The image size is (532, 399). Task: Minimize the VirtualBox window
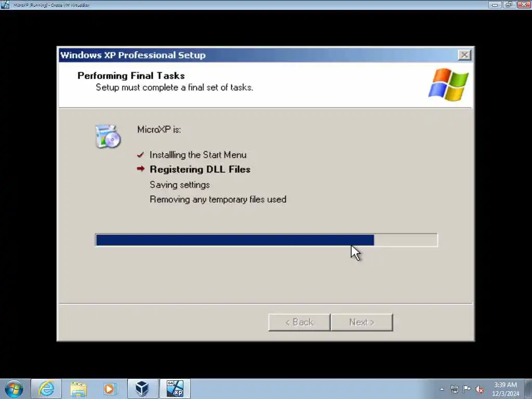coord(495,5)
